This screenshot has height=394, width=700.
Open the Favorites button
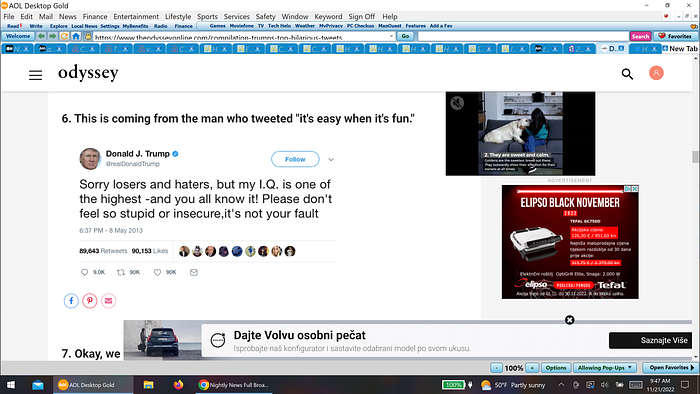click(675, 36)
